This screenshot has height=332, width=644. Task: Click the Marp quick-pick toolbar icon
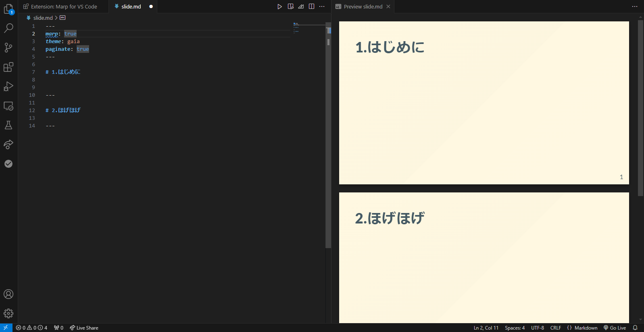tap(301, 6)
